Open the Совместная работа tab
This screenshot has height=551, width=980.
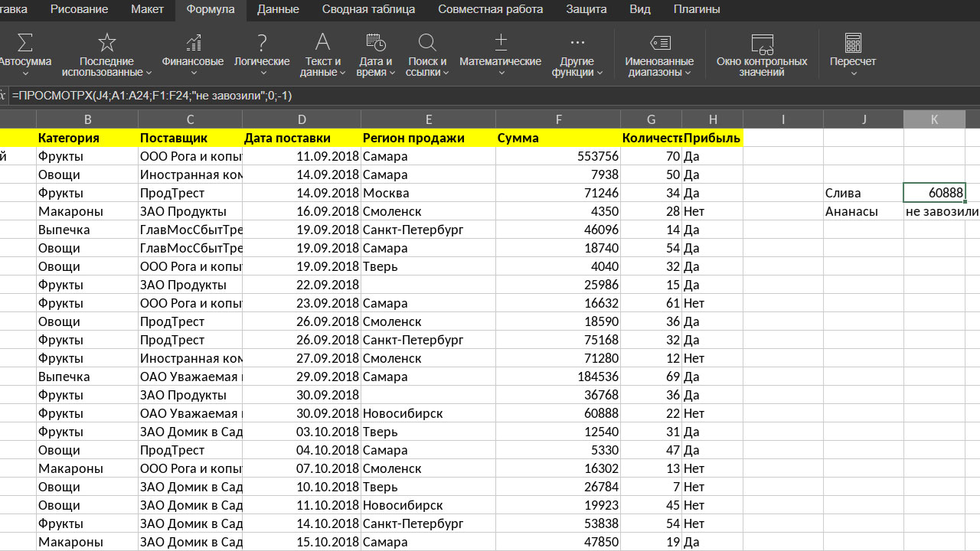491,10
